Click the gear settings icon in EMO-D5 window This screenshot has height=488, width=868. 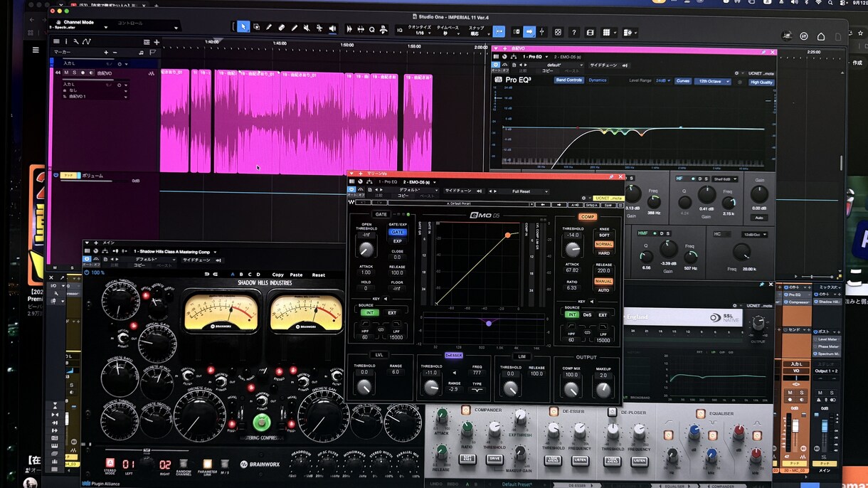(584, 198)
